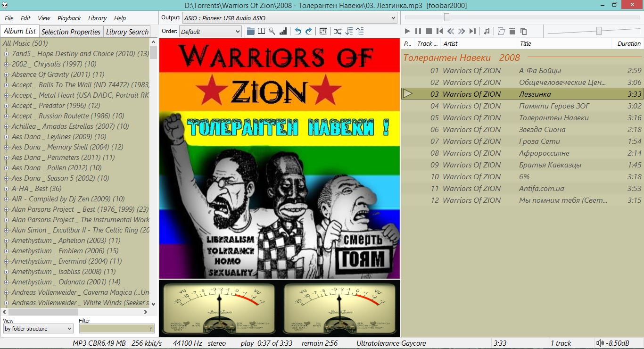
Task: Click the trash bin icon
Action: [x=512, y=31]
